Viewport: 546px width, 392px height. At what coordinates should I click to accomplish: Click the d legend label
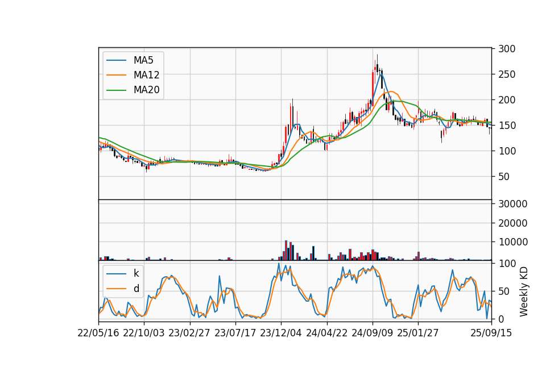click(136, 289)
